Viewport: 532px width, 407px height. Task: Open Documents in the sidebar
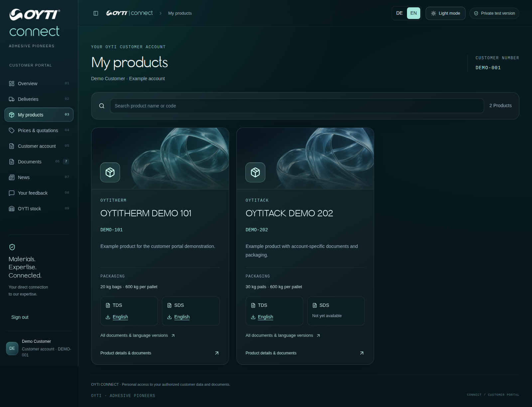pos(39,162)
